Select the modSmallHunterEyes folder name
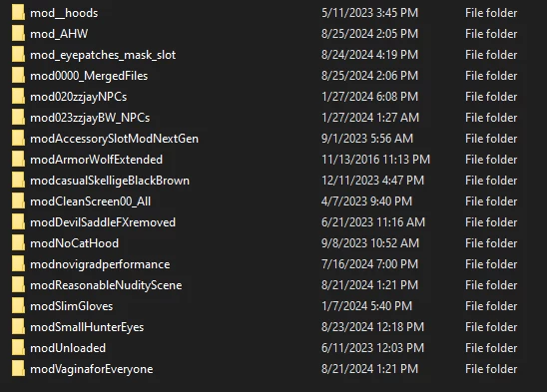This screenshot has height=392, width=547. pyautogui.click(x=87, y=327)
